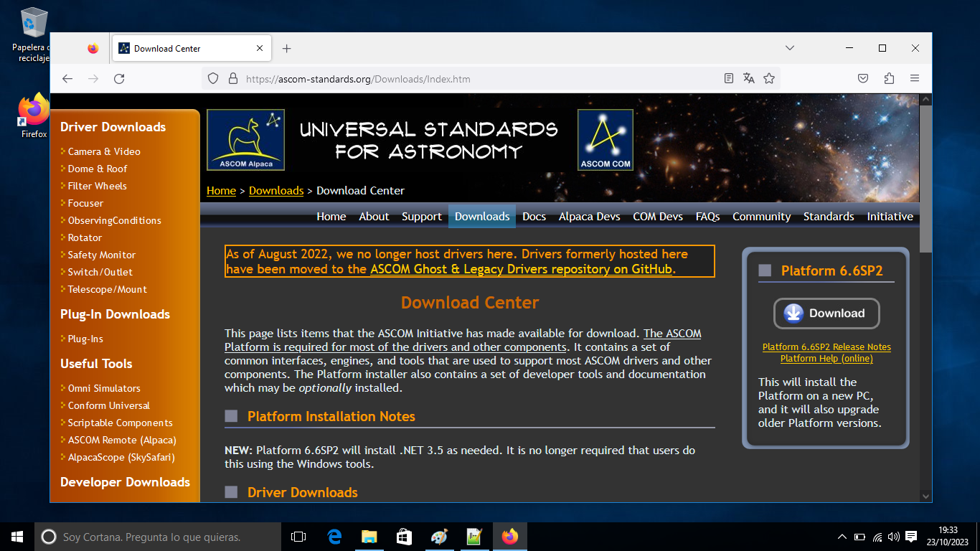Open the Camera & Video driver category
Viewport: 980px width, 551px height.
pos(104,151)
